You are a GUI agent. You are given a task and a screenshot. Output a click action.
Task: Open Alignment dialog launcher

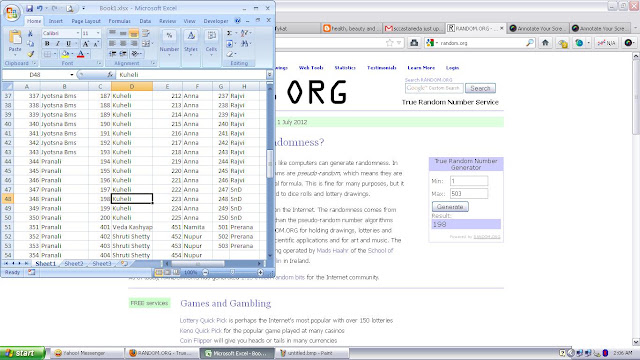click(153, 63)
